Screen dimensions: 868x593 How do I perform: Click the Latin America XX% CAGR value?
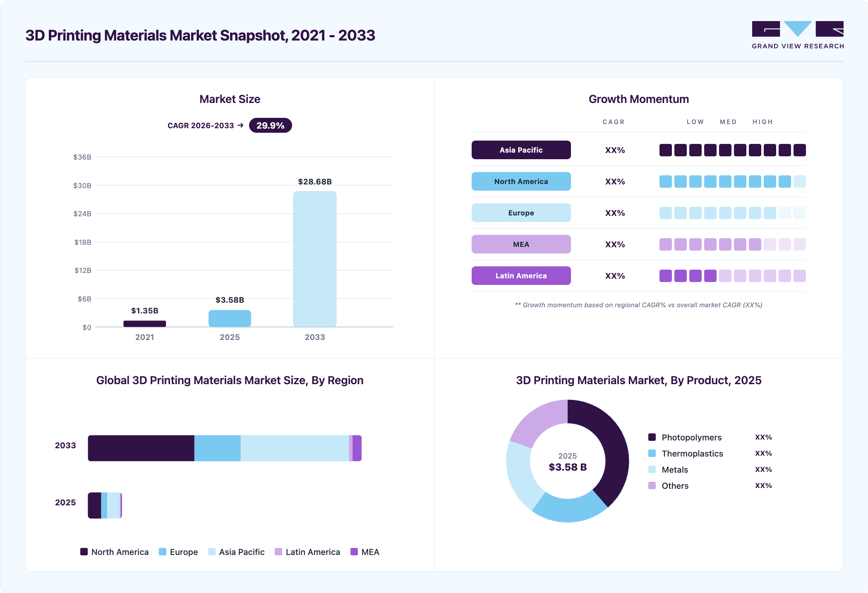[x=615, y=276]
